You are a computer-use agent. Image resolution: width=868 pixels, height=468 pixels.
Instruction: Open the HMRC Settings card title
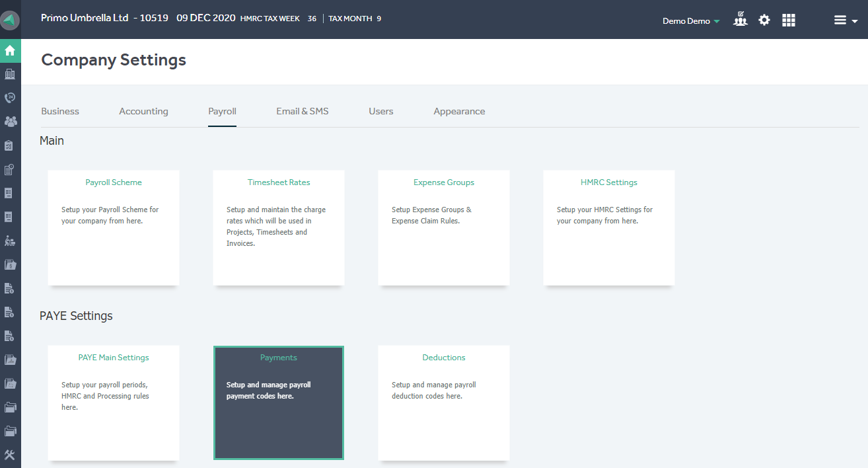[x=609, y=182]
